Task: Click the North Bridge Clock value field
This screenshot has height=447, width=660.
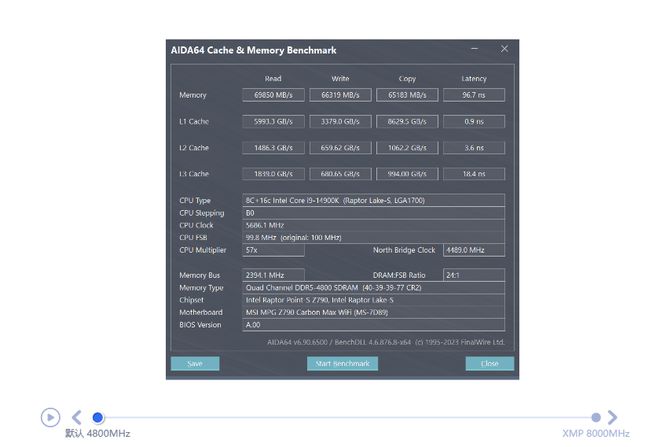Action: 474,250
